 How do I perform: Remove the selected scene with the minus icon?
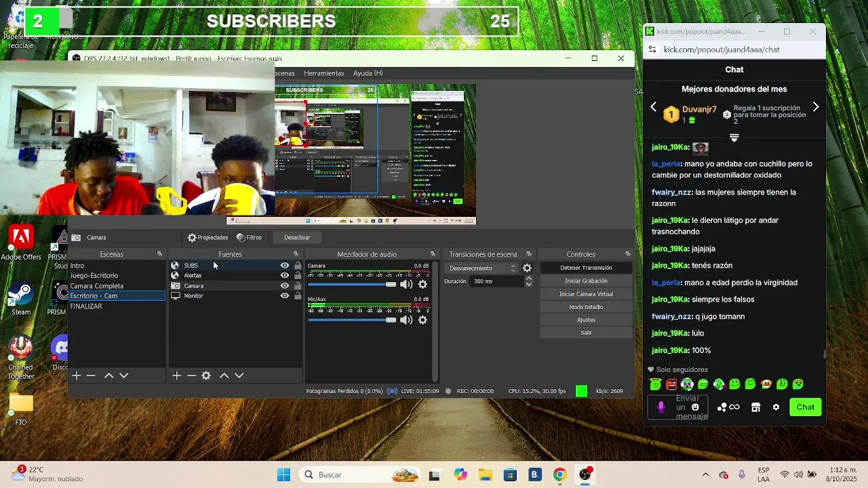pyautogui.click(x=91, y=375)
